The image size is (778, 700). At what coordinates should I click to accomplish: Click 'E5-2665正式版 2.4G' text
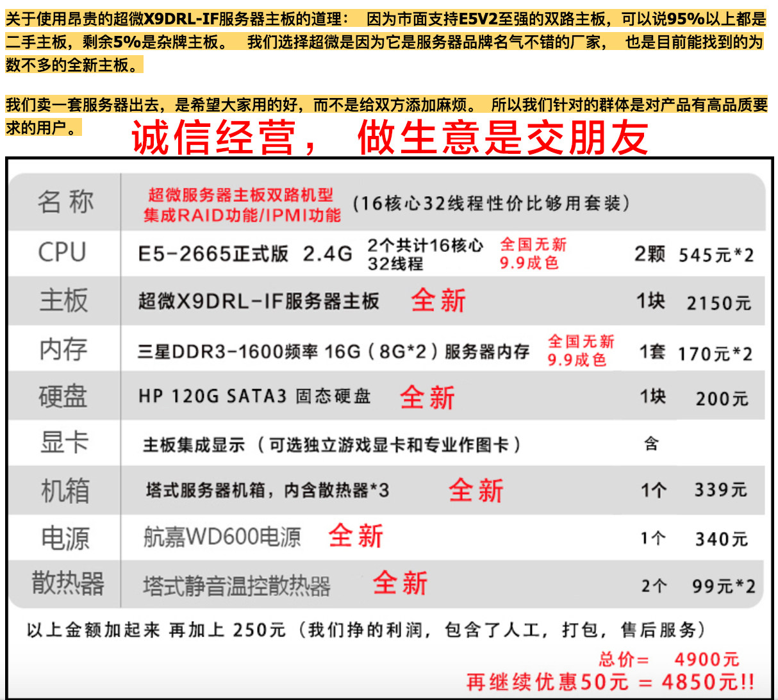click(245, 254)
